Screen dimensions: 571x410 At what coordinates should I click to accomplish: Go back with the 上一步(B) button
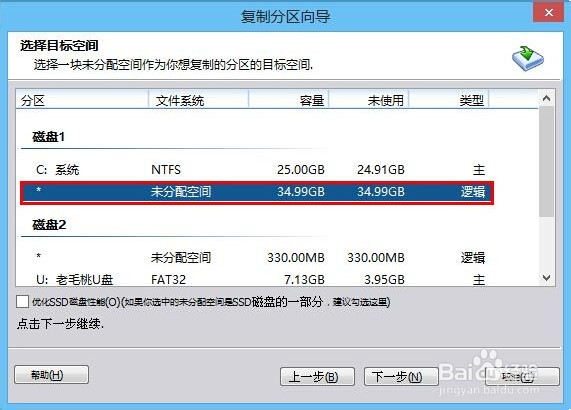tap(317, 377)
